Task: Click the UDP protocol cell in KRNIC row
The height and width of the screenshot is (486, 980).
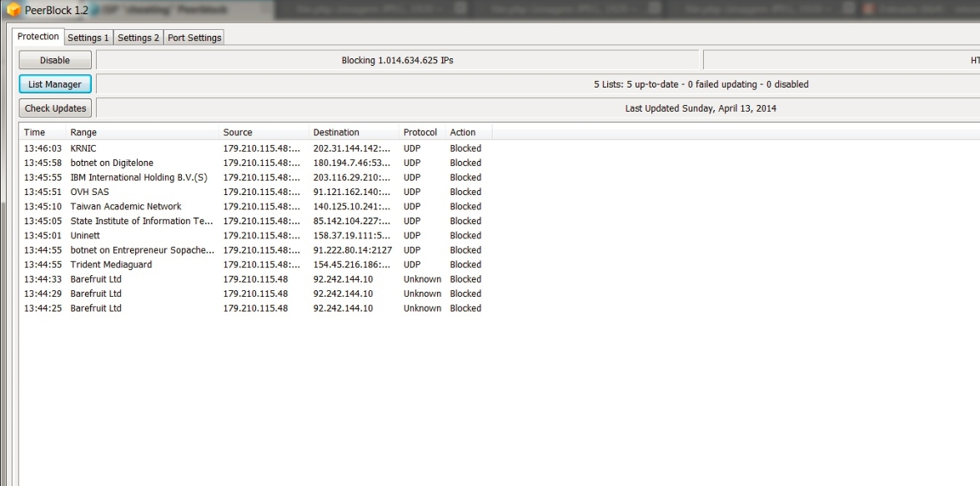Action: (412, 148)
